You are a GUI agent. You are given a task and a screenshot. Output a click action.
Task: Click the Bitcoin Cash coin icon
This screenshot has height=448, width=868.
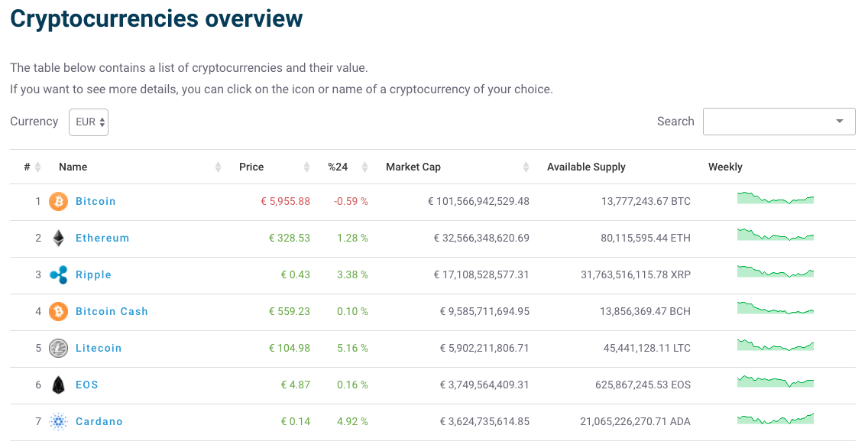click(58, 312)
